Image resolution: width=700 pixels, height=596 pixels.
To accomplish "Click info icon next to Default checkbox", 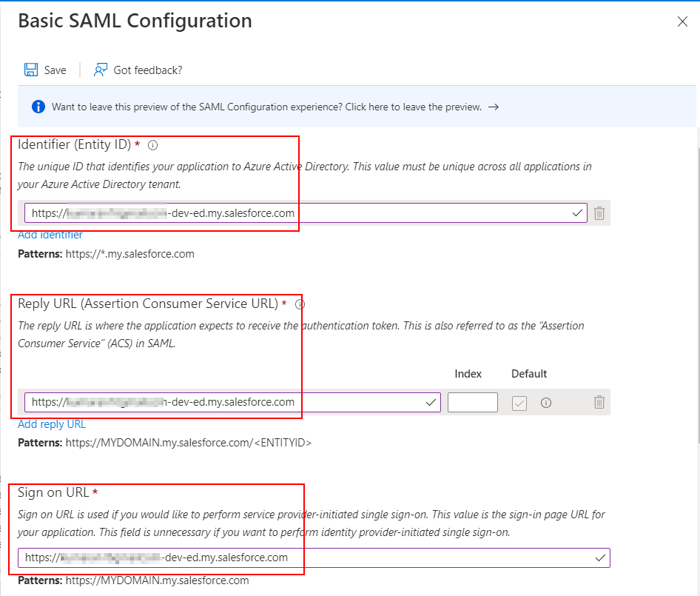I will (546, 403).
